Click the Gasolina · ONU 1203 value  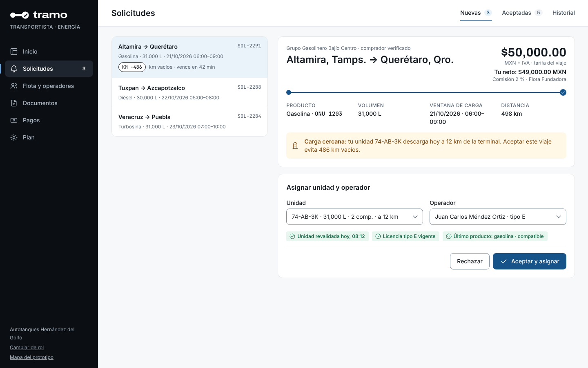pos(314,114)
